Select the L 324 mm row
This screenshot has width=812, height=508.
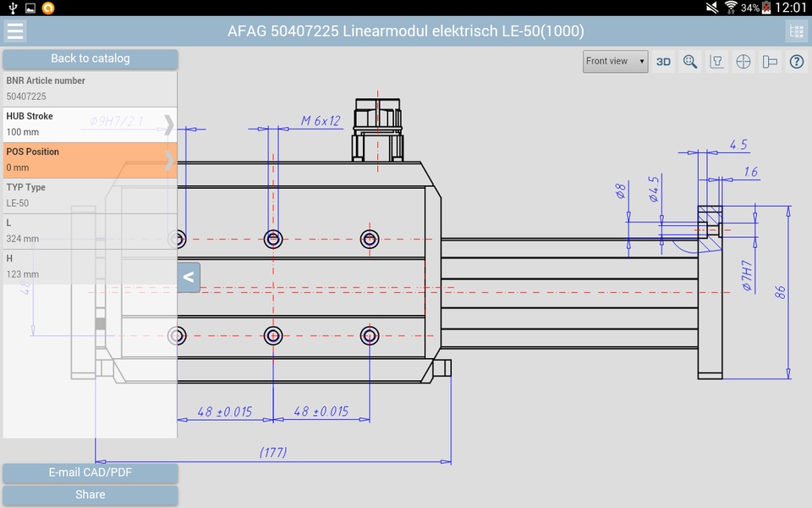tap(91, 230)
